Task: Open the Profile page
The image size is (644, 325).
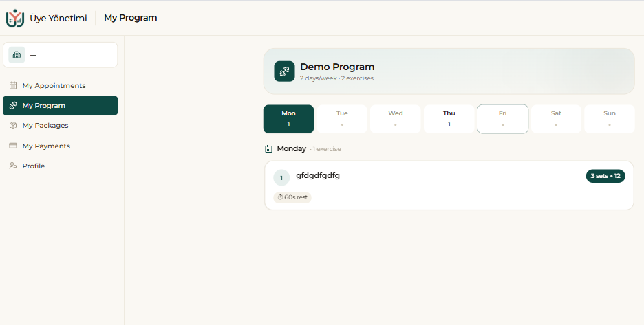Action: 60,166
